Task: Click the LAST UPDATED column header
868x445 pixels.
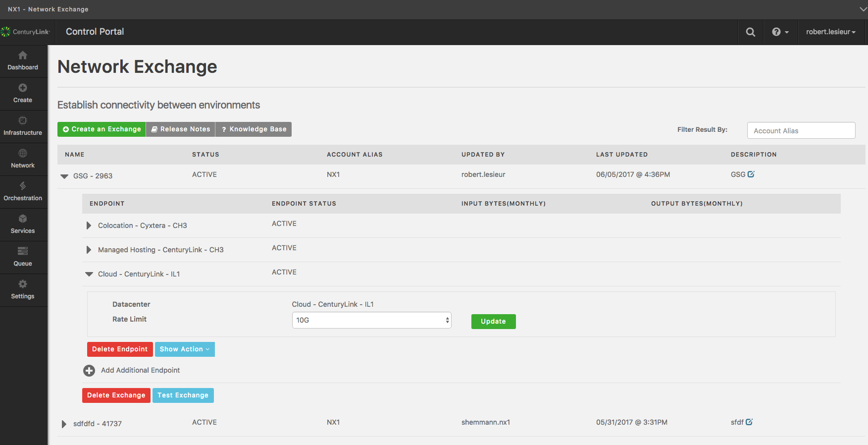Action: pyautogui.click(x=622, y=155)
